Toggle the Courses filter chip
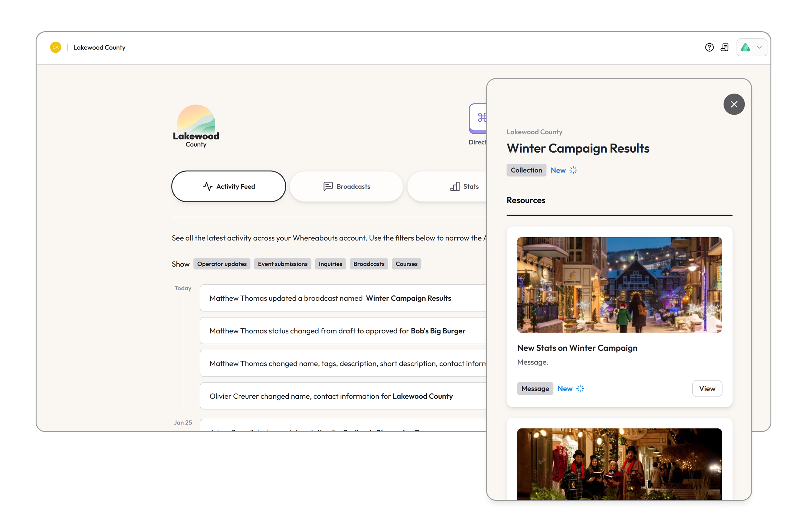The width and height of the screenshot is (807, 532). (406, 264)
